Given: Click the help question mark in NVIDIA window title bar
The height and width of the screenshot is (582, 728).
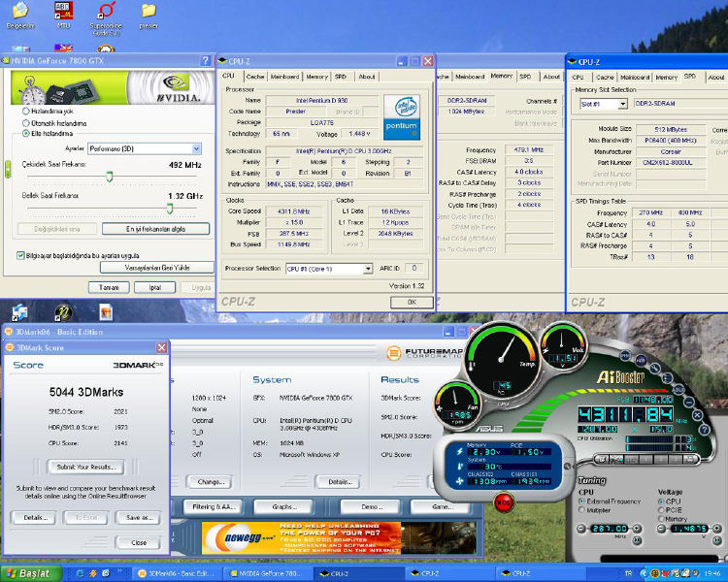Looking at the screenshot, I should click(x=205, y=60).
